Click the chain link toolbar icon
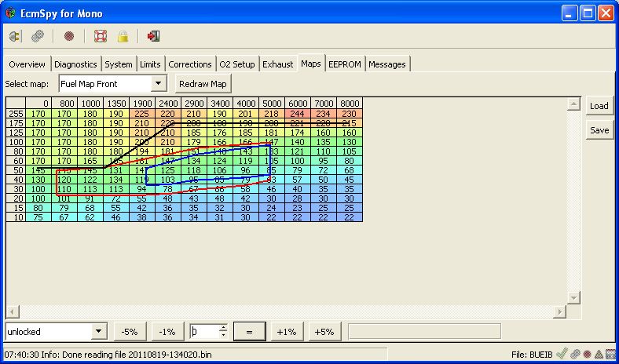This screenshot has height=364, width=619. point(37,36)
